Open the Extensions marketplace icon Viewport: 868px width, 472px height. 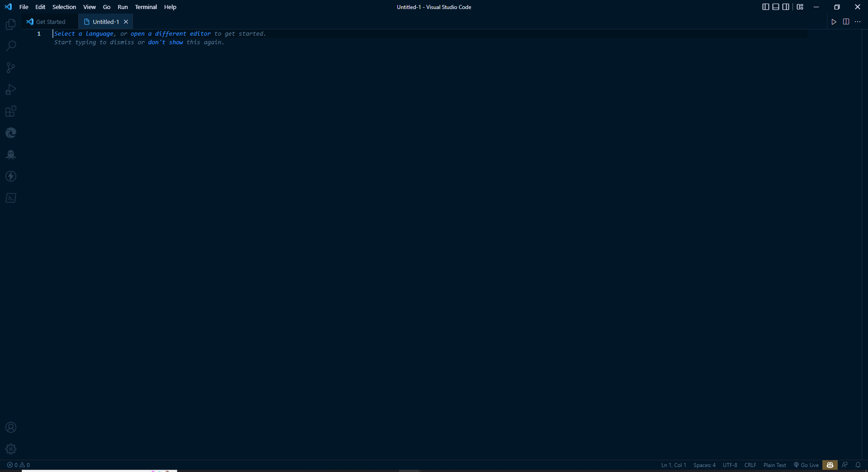(10, 111)
